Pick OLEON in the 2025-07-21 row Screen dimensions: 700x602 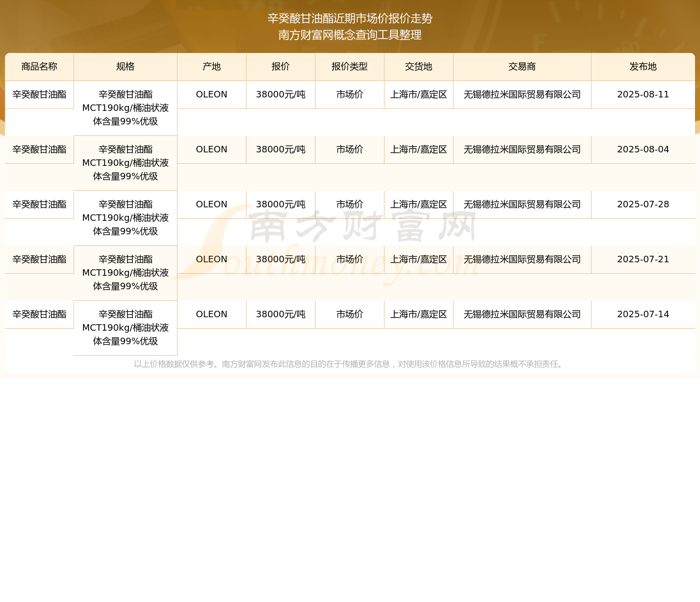(212, 259)
